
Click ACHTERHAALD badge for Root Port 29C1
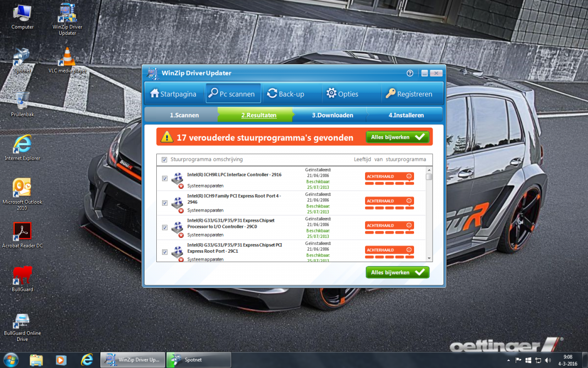(x=390, y=250)
